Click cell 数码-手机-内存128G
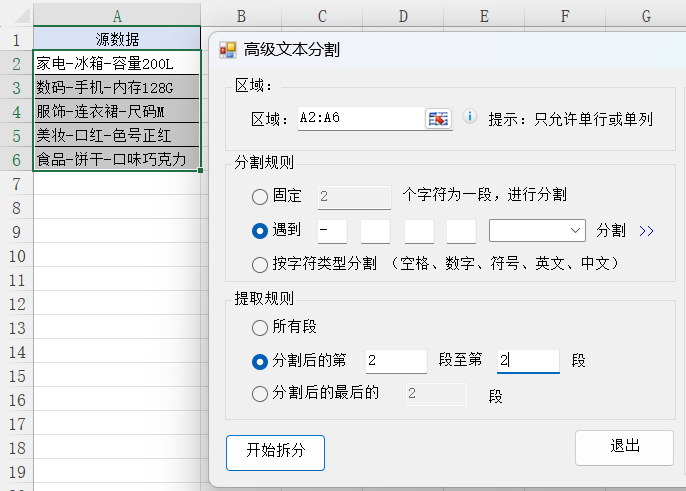Viewport: 686px width, 491px height. click(x=117, y=87)
